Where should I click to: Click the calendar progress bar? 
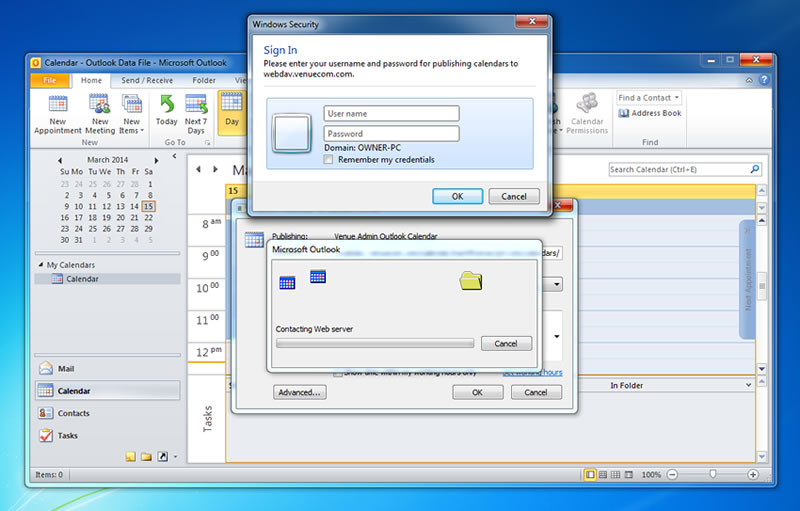point(375,343)
